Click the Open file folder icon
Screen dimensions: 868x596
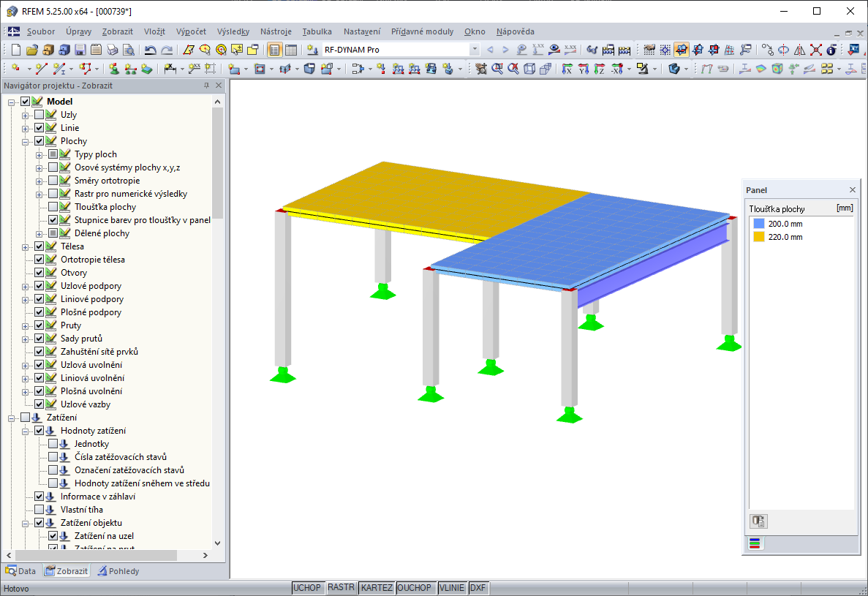coord(31,50)
